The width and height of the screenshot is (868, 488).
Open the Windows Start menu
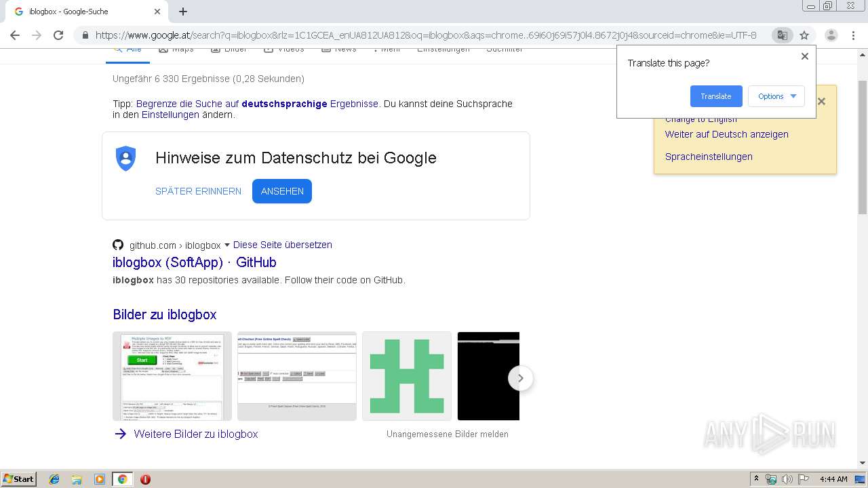19,479
